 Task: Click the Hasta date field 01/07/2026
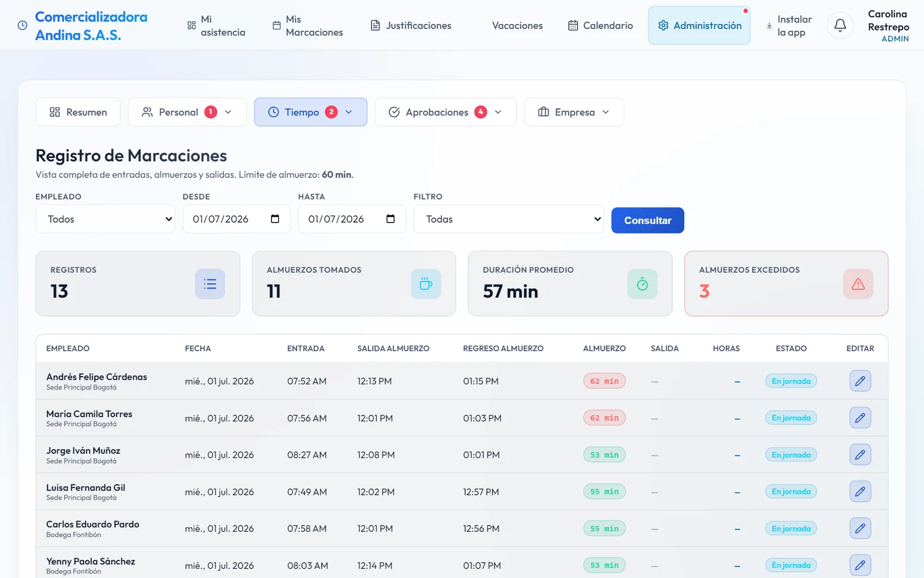pos(352,219)
